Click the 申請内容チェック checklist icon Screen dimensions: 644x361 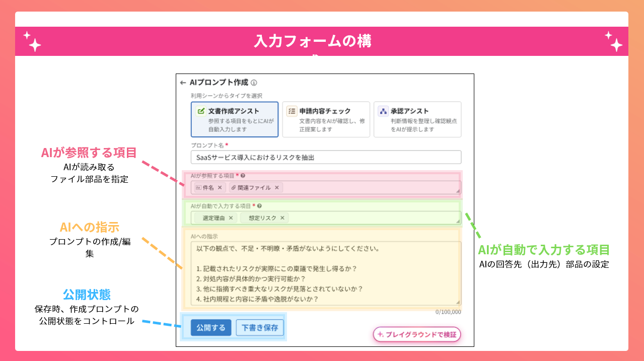(x=292, y=111)
